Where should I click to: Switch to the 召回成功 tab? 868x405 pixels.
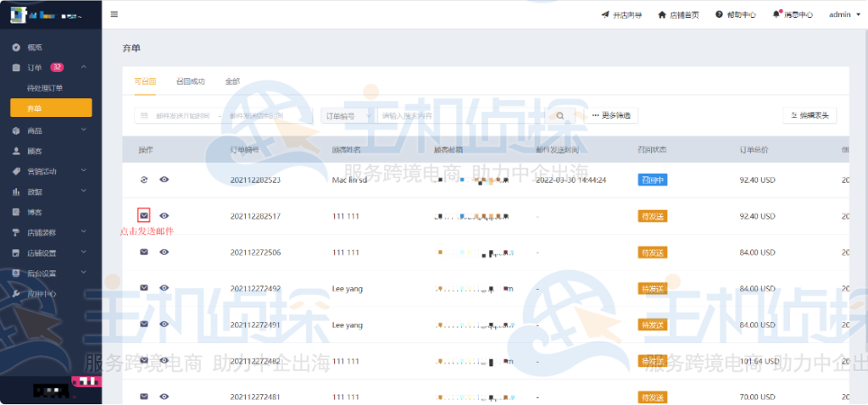[x=190, y=81]
